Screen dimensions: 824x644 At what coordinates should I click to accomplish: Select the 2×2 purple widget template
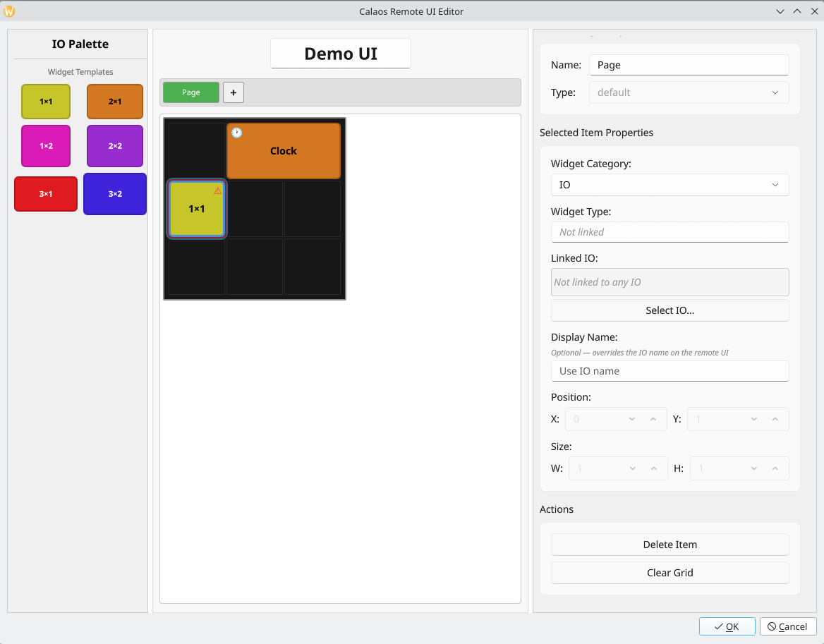114,145
